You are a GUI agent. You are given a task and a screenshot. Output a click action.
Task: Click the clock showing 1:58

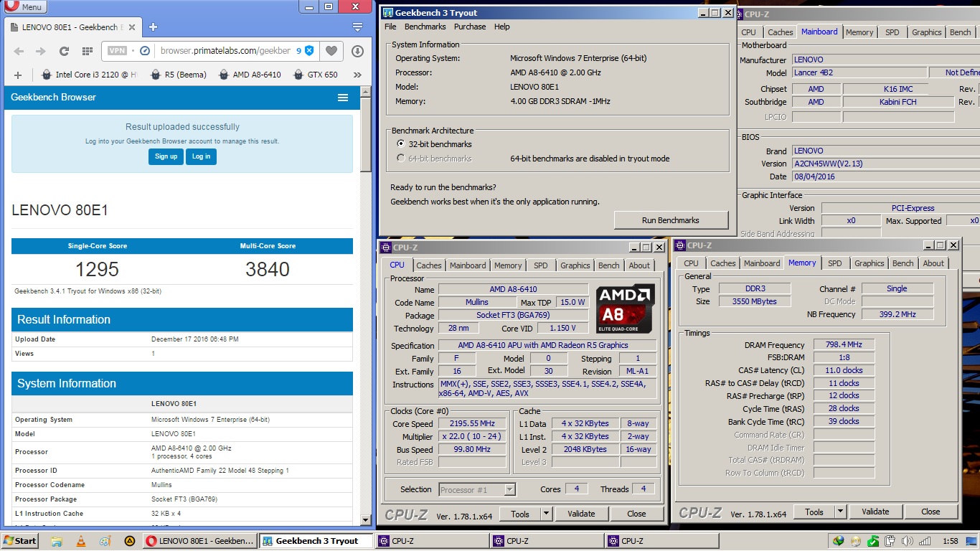950,541
